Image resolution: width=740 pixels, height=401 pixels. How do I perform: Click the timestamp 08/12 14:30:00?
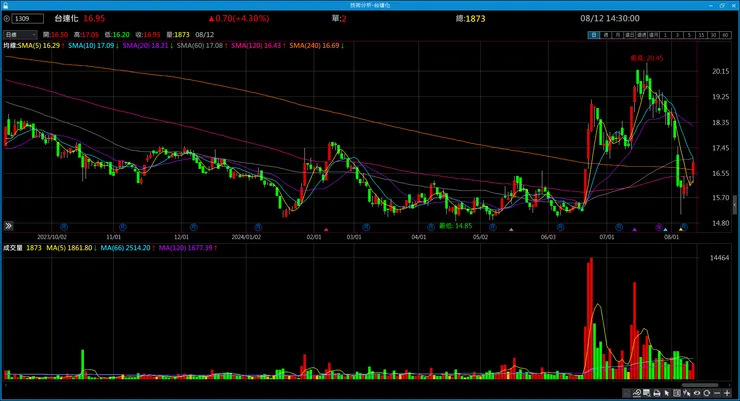coord(610,18)
